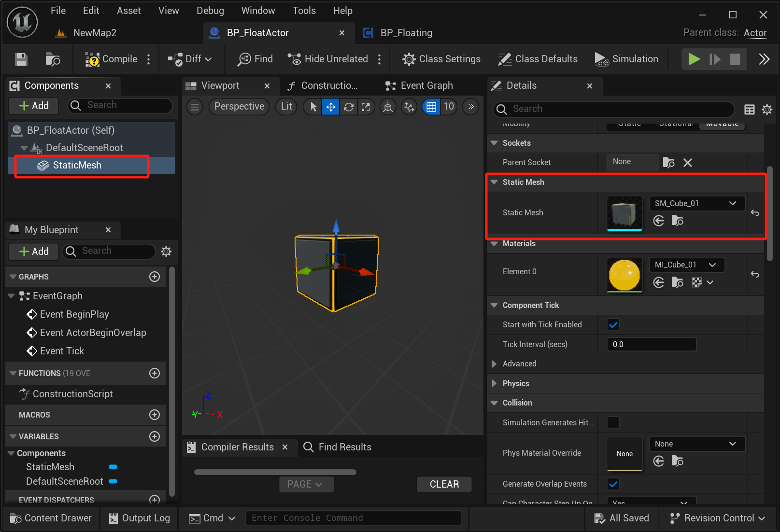This screenshot has height=532, width=780.
Task: Click Browse to asset in Content Browser icon
Action: tap(53, 59)
